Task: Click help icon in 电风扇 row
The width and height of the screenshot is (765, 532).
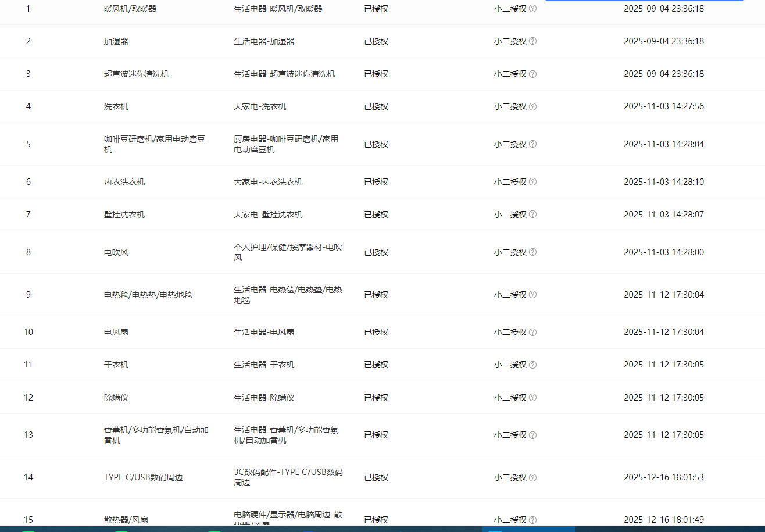Action: 532,332
